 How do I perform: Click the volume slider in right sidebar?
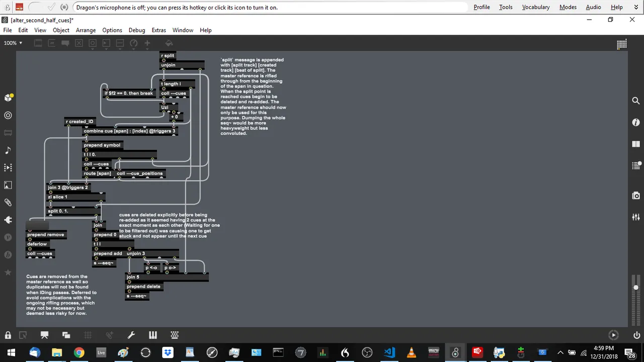[636, 288]
